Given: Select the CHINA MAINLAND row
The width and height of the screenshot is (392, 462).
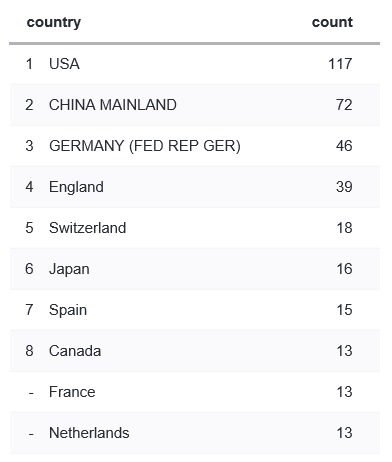Looking at the screenshot, I should pos(195,105).
